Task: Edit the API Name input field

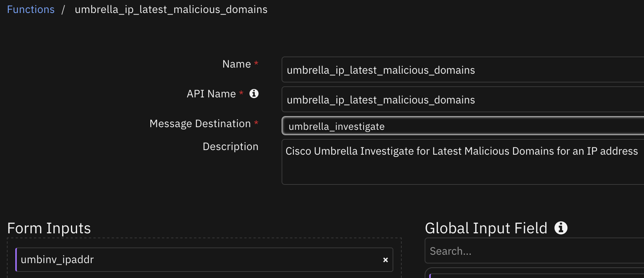Action: (x=462, y=100)
